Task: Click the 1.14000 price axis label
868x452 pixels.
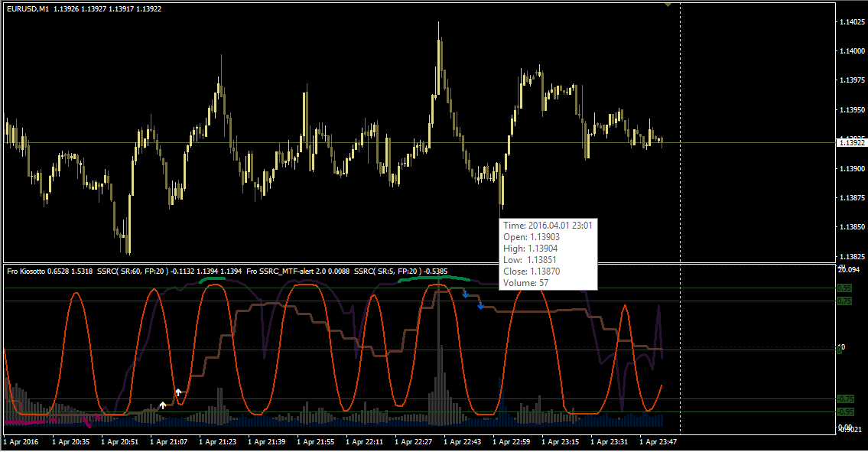Action: (852, 51)
